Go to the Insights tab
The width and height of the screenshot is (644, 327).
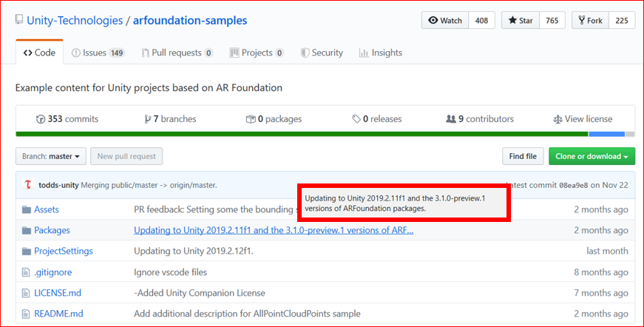tap(380, 53)
